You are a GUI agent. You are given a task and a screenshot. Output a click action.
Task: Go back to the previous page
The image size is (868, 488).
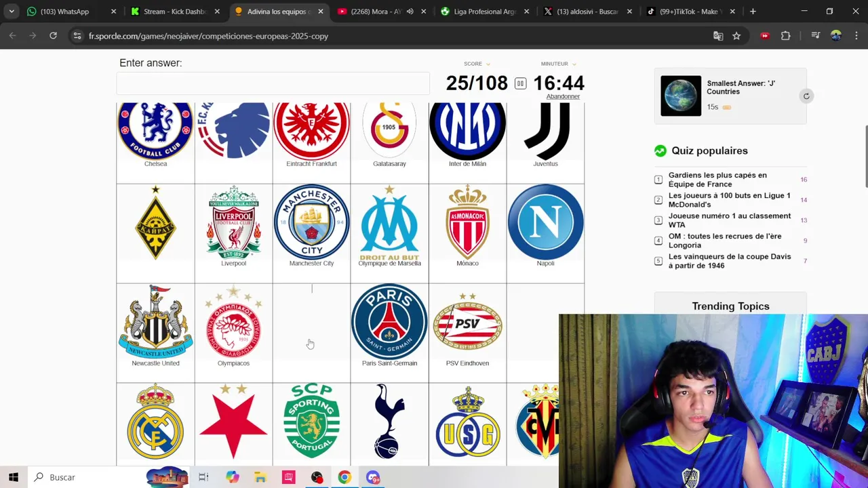13,36
